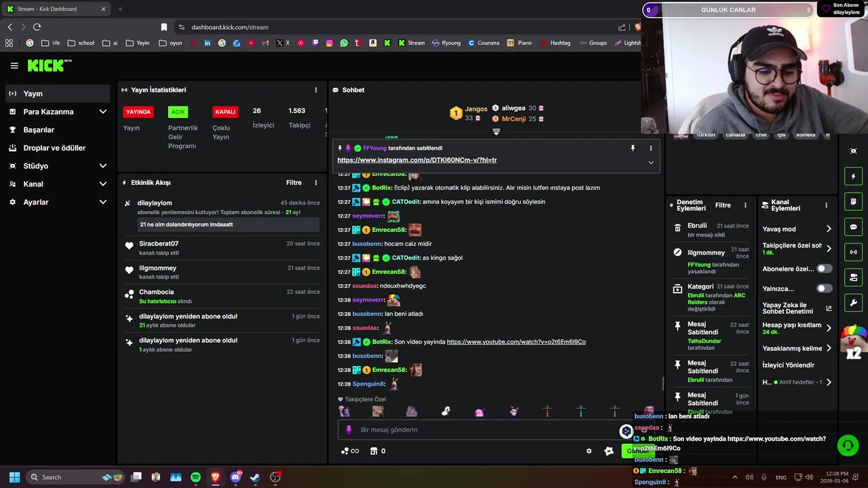Unpin the pinned message with the pin icon

(x=633, y=148)
